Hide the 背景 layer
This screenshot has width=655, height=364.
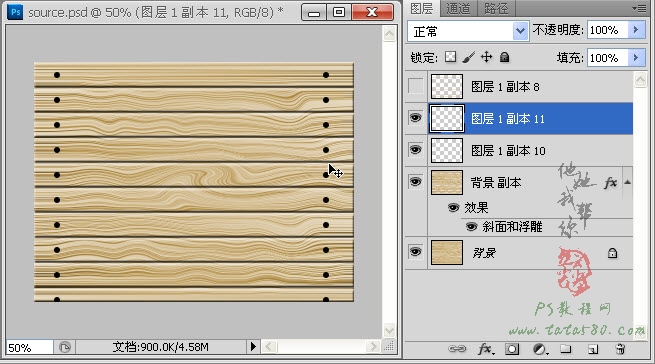416,252
